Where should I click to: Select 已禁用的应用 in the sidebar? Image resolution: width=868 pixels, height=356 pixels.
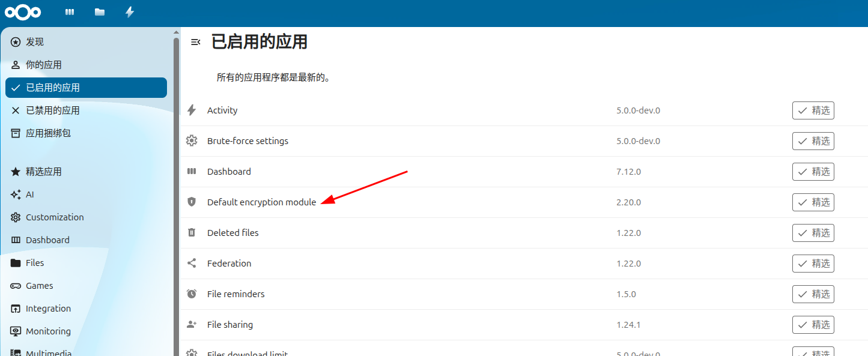53,110
